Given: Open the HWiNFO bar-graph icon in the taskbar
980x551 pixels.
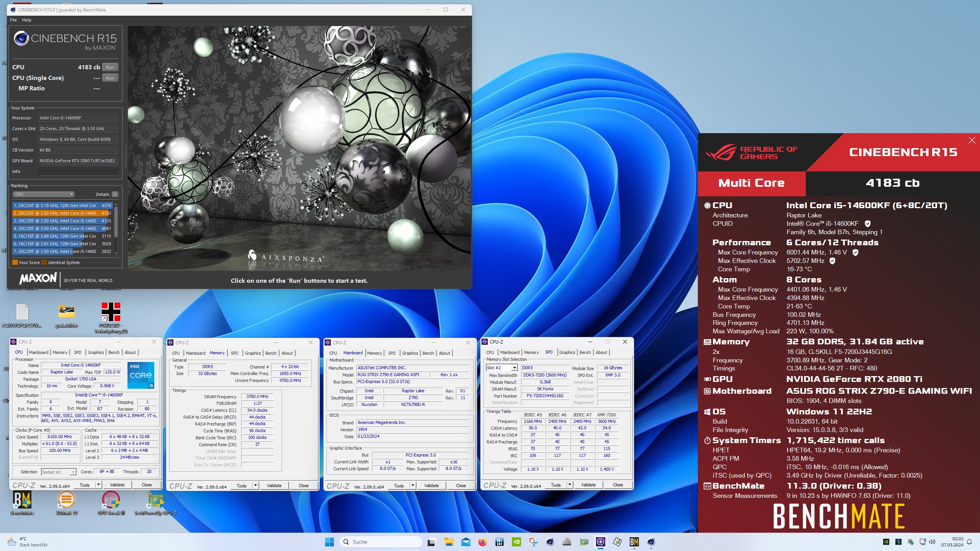Looking at the screenshot, I should [499, 542].
